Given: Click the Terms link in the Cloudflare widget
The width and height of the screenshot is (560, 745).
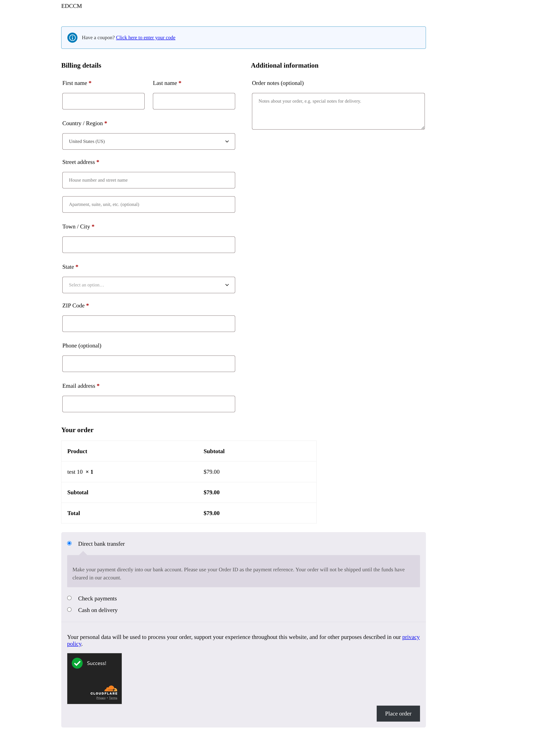Looking at the screenshot, I should 113,698.
